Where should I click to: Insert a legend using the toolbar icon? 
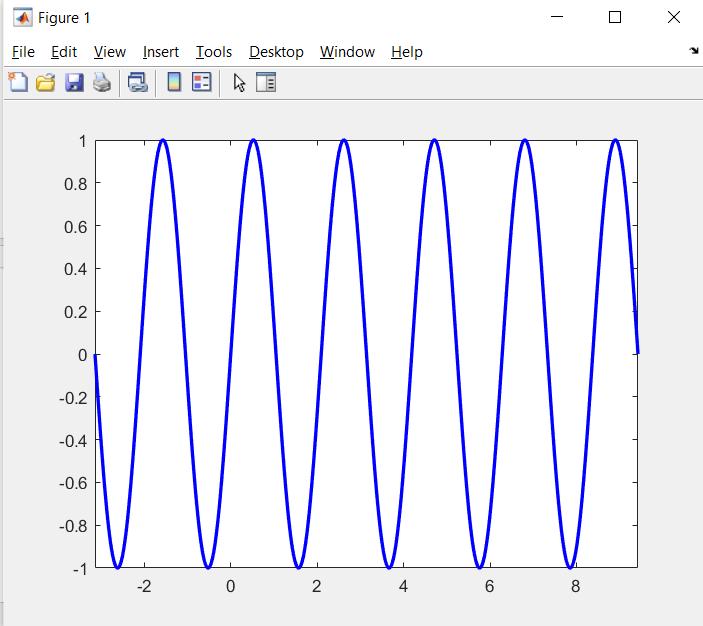point(201,83)
